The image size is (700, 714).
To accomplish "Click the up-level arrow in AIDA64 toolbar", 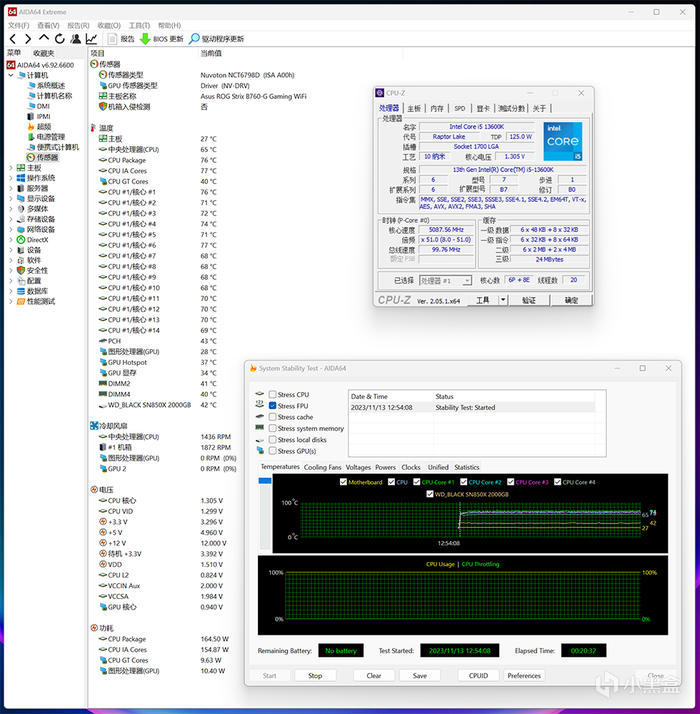I will [x=42, y=39].
